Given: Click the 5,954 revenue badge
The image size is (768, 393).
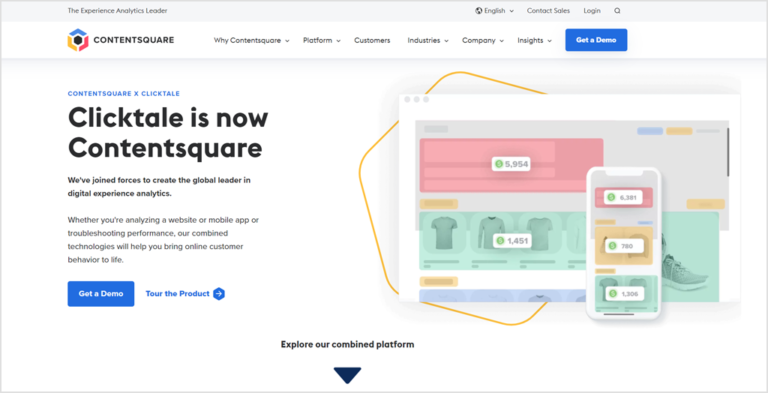Looking at the screenshot, I should click(x=511, y=164).
